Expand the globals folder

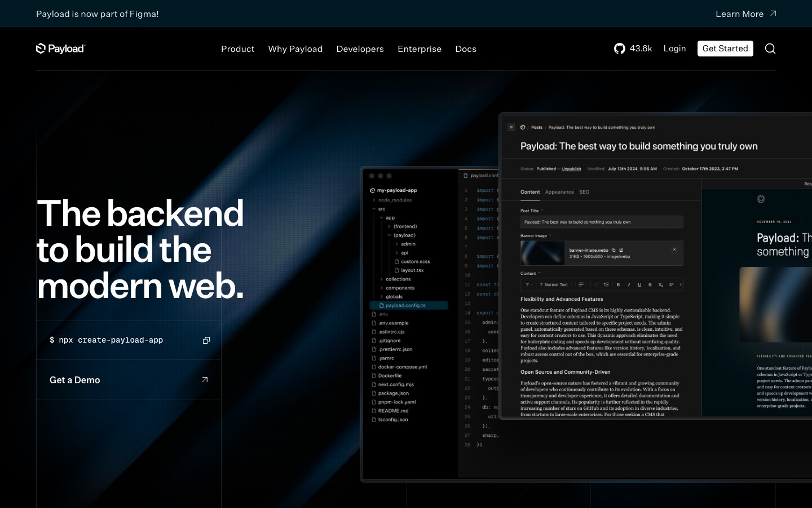coord(391,297)
